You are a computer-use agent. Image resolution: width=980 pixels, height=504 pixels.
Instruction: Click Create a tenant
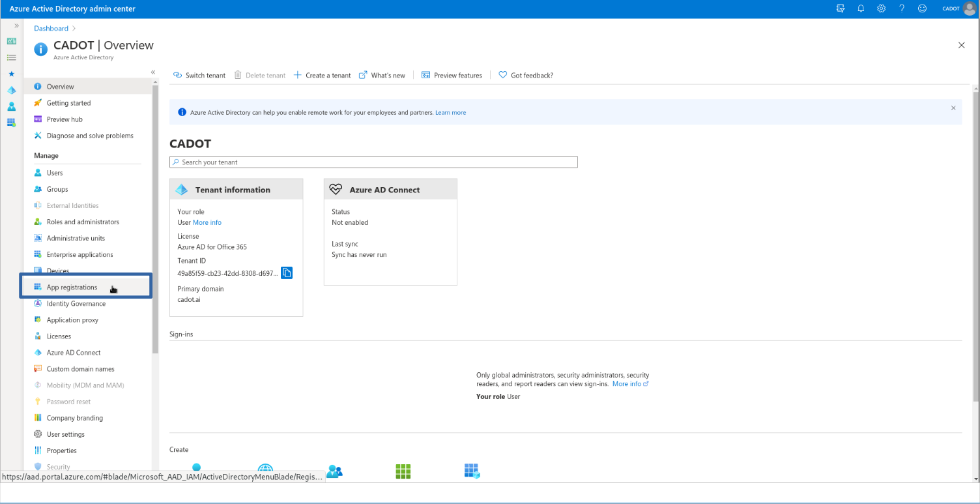(323, 76)
